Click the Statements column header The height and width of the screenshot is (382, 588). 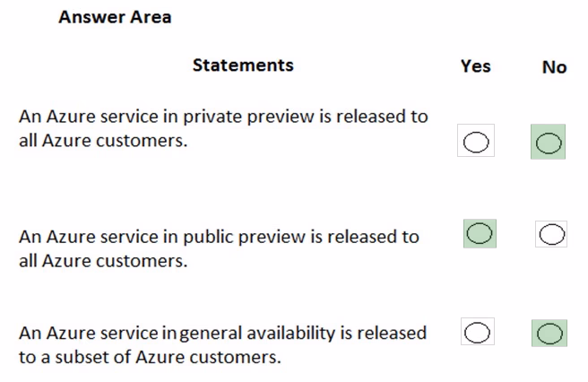[x=243, y=65]
